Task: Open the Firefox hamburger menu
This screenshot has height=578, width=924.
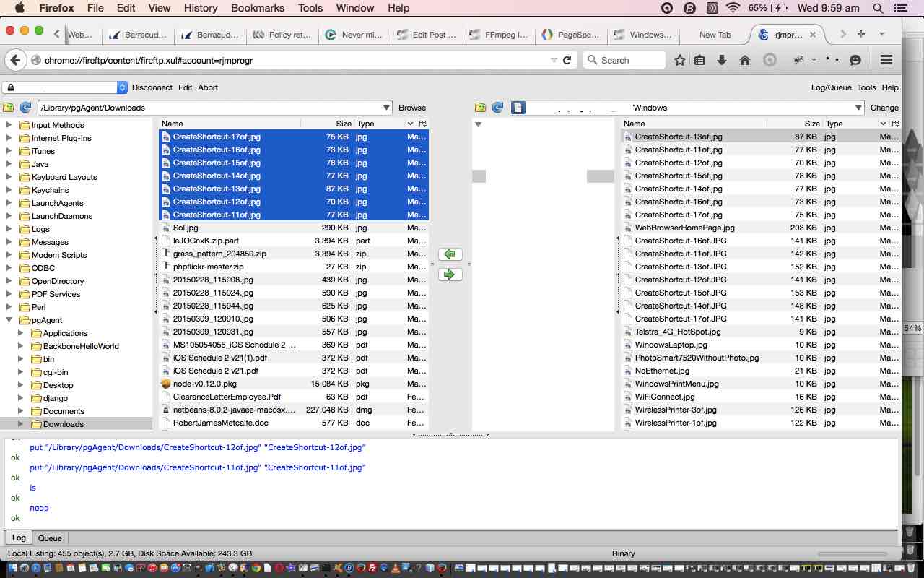Action: (x=886, y=60)
